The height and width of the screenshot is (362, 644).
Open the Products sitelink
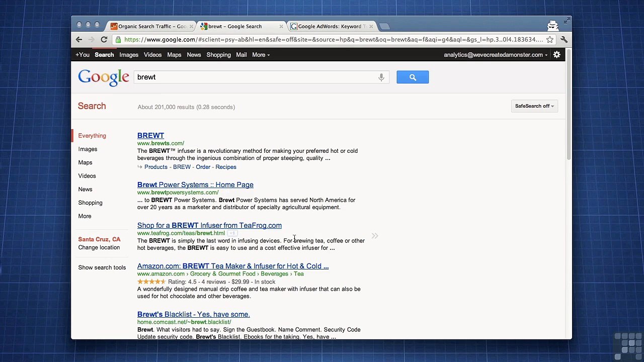tap(156, 167)
